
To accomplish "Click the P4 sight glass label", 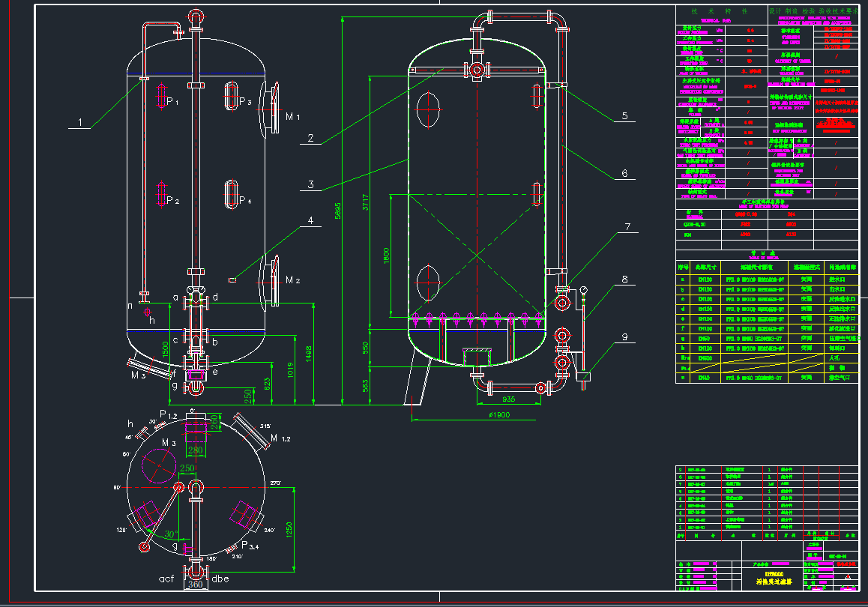I will [x=246, y=201].
